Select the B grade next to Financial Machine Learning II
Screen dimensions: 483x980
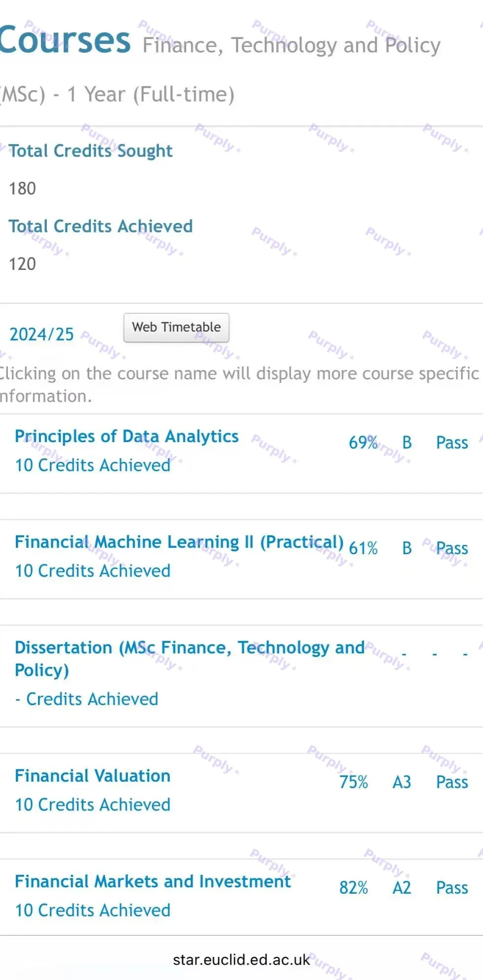407,548
